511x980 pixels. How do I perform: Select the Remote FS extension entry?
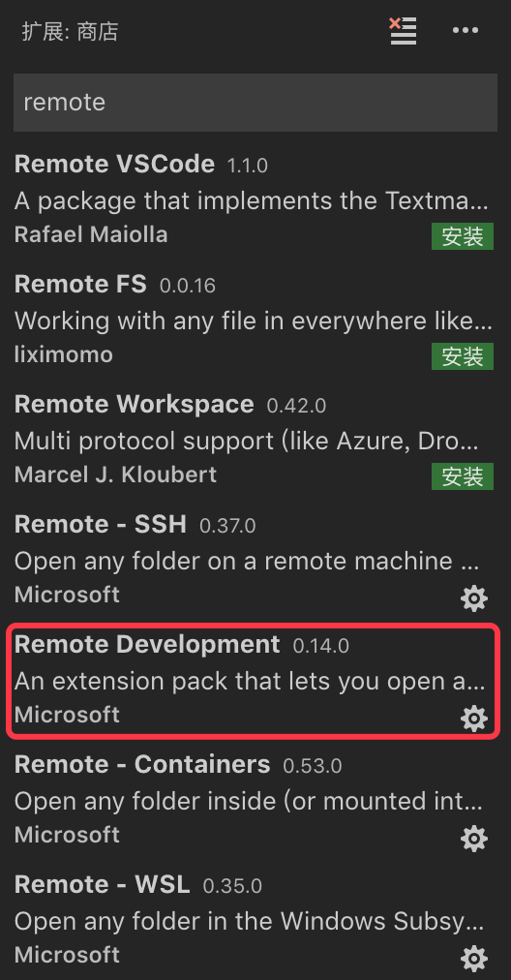coord(255,320)
